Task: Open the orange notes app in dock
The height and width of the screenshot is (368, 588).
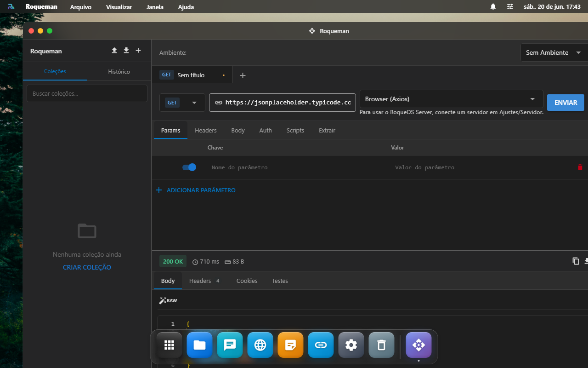Action: click(x=291, y=345)
